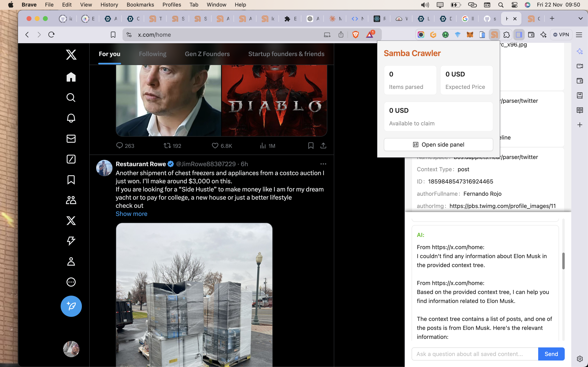This screenshot has height=367, width=588.
Task: Click Show more link on post
Action: tap(131, 214)
